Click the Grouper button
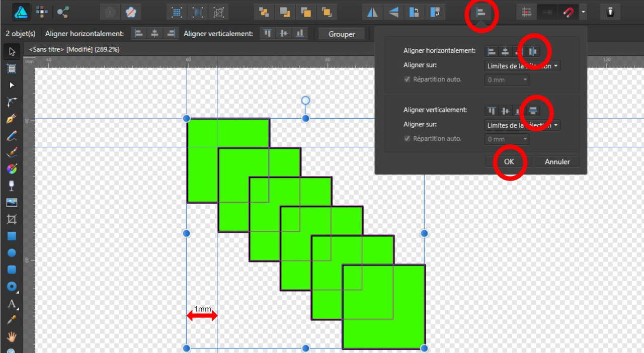 [x=342, y=34]
